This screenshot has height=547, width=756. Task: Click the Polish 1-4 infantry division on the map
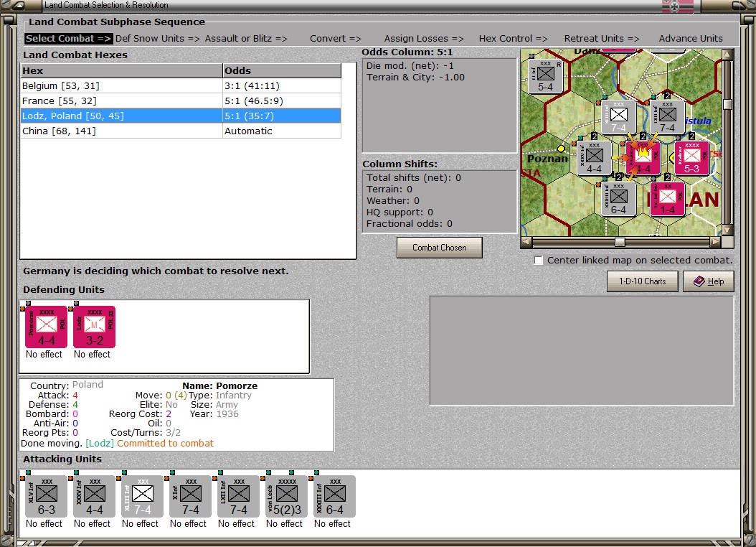coord(667,199)
